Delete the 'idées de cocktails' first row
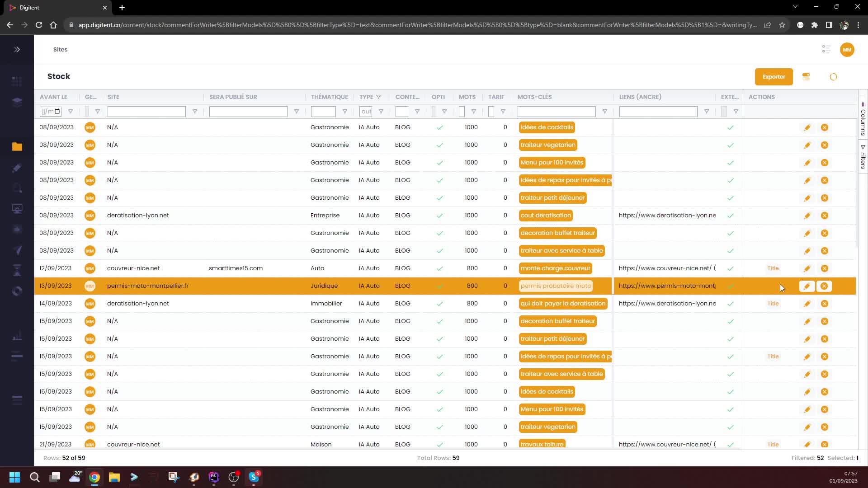The height and width of the screenshot is (488, 868). [x=824, y=127]
